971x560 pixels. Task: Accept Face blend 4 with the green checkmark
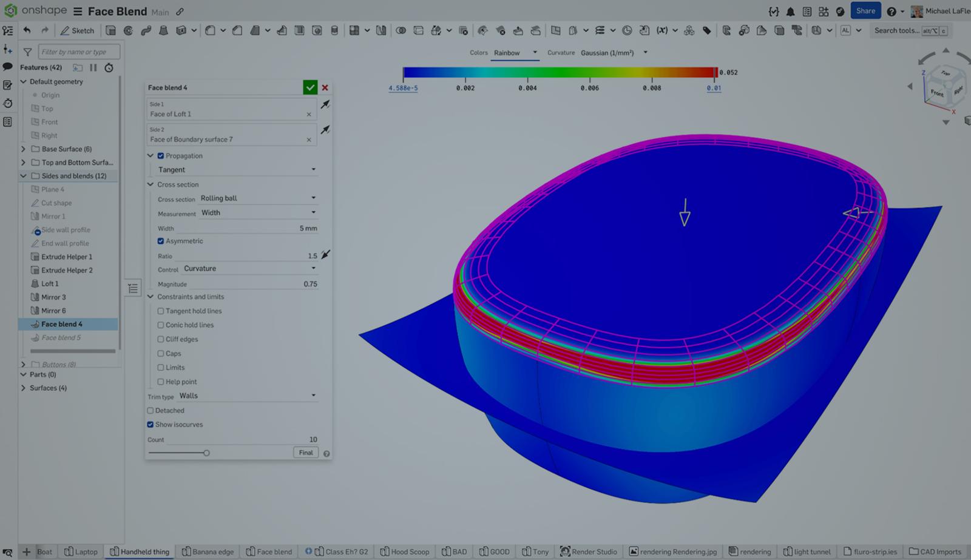[310, 87]
